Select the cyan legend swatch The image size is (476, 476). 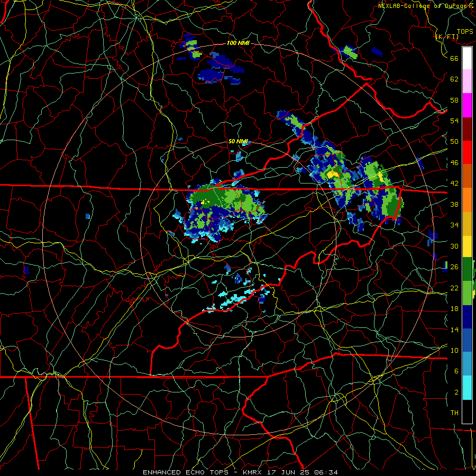467,388
